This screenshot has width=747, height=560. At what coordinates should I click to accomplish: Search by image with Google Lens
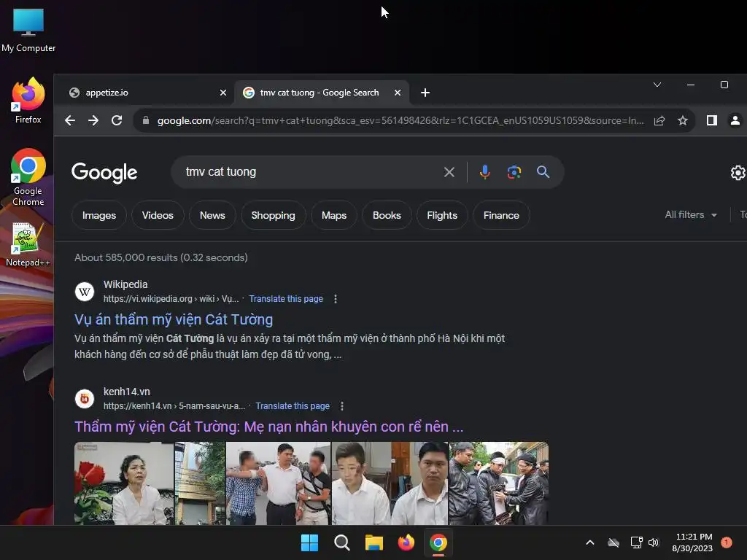pos(514,172)
